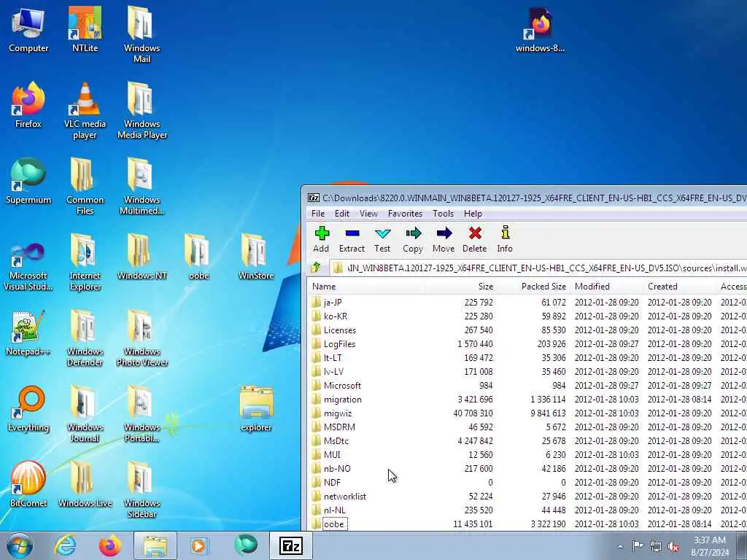Sort by the Modified column header
Viewport: 747px width, 560px height.
[606, 286]
